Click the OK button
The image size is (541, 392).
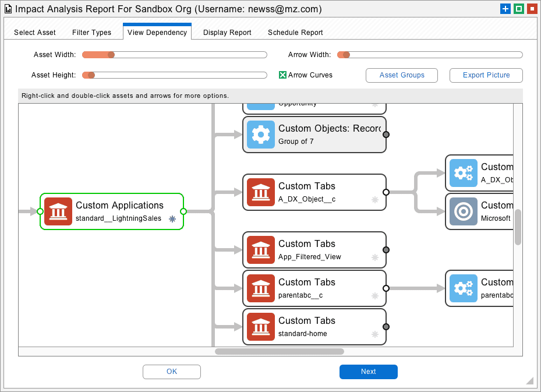point(172,372)
